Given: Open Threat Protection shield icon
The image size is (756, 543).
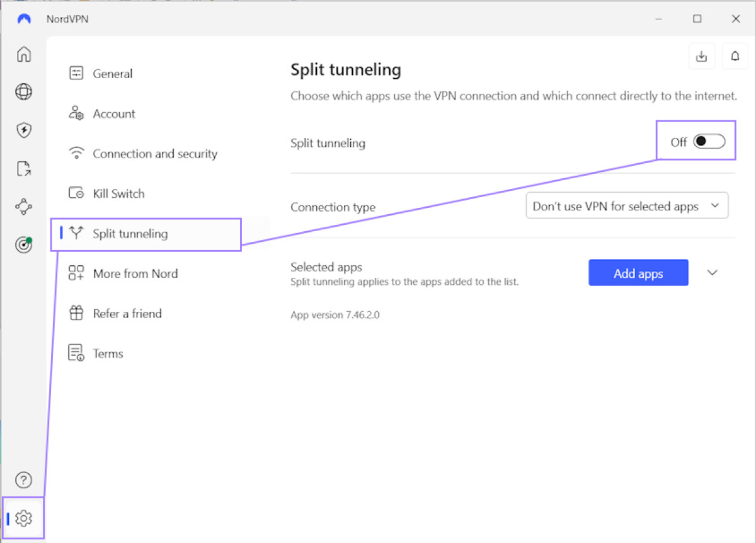Looking at the screenshot, I should 23,130.
